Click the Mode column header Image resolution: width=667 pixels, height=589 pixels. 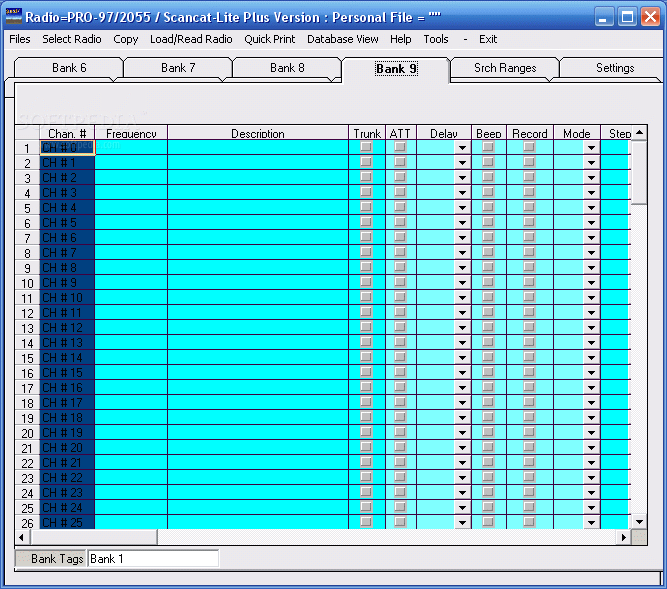576,133
